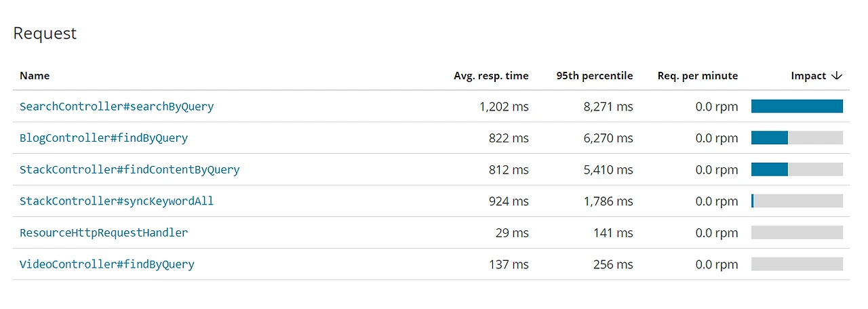The image size is (868, 309).
Task: Click the empty impact bar for ResourceHttpRequestHandler
Action: tap(797, 232)
